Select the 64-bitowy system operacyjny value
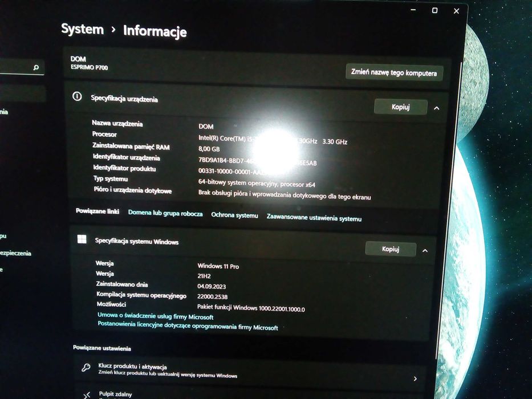This screenshot has width=532, height=399. point(257,183)
